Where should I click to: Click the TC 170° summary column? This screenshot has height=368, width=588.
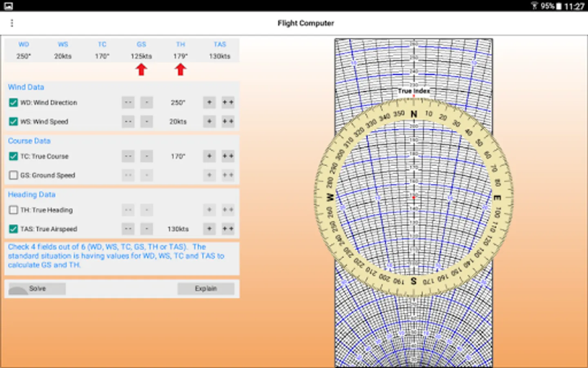tap(102, 50)
